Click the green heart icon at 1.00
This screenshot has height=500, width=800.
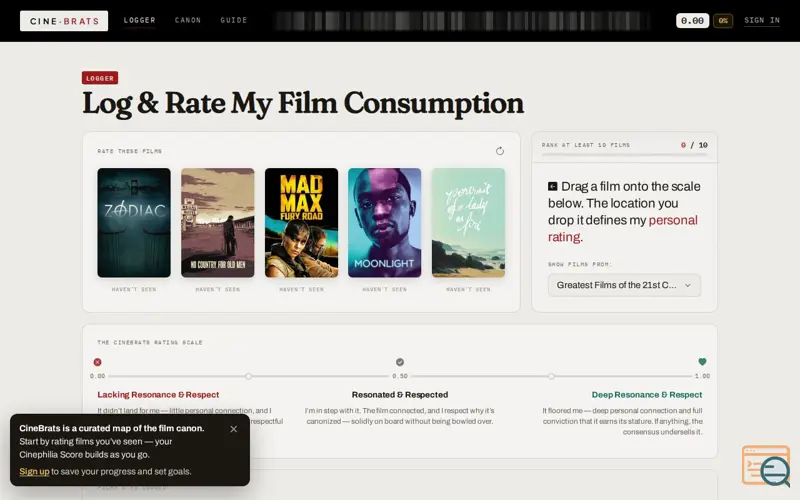click(703, 362)
